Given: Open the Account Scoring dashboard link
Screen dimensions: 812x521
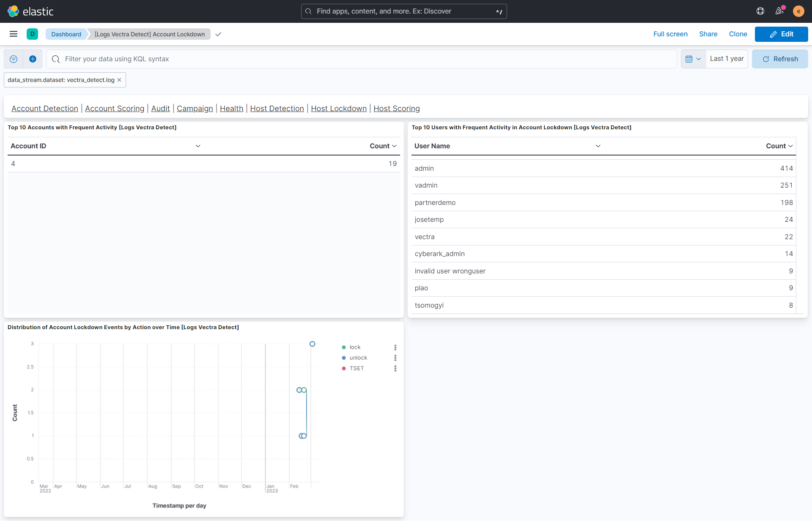Looking at the screenshot, I should click(115, 109).
